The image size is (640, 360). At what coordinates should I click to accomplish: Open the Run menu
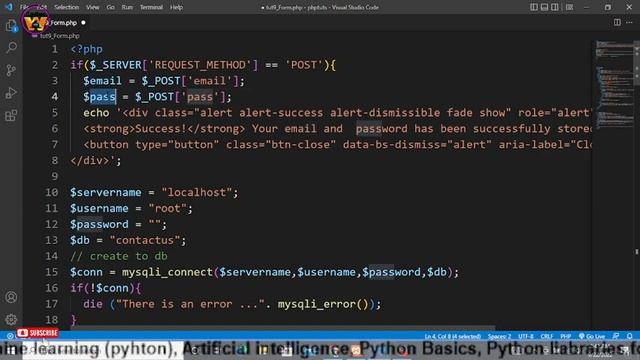pos(127,7)
